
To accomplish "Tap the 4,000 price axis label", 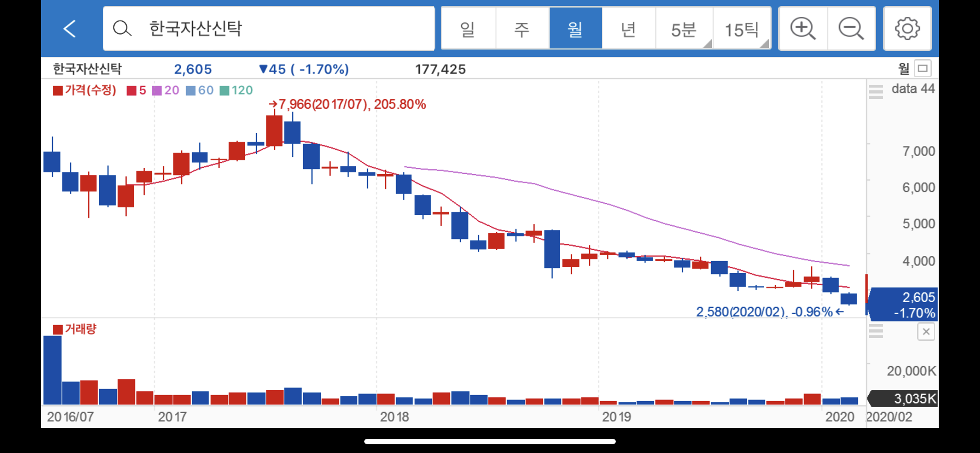I will pyautogui.click(x=918, y=261).
